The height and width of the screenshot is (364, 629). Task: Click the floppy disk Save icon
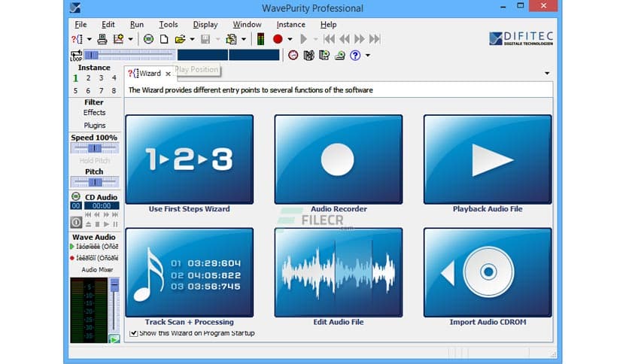click(x=205, y=39)
